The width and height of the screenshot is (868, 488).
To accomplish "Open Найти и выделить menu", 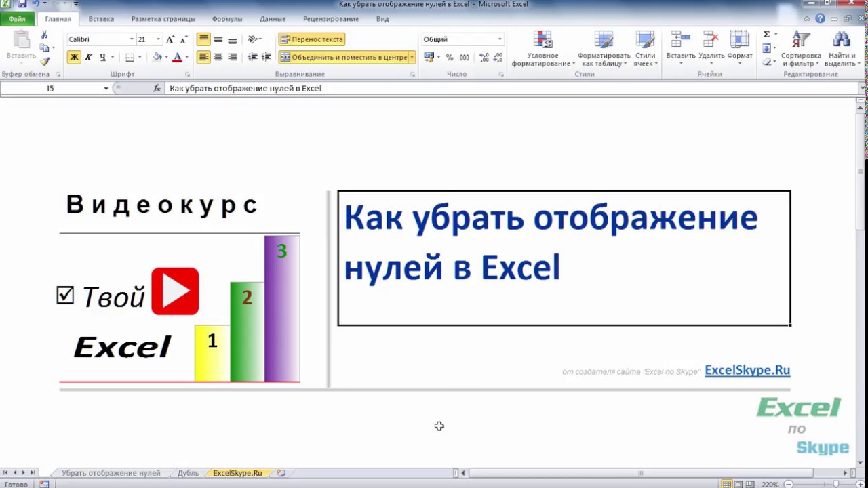I will 842,49.
